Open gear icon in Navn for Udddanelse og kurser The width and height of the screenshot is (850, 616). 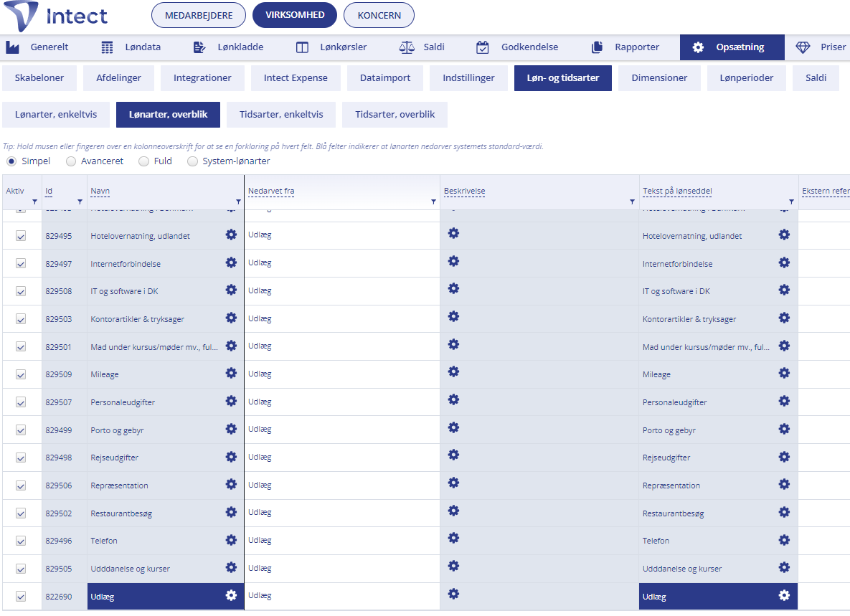(x=231, y=567)
